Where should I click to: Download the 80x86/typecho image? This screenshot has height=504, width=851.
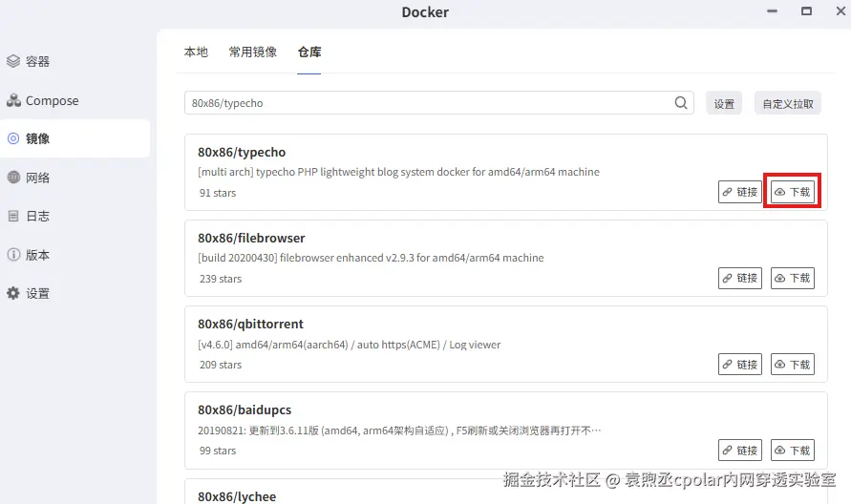tap(793, 192)
